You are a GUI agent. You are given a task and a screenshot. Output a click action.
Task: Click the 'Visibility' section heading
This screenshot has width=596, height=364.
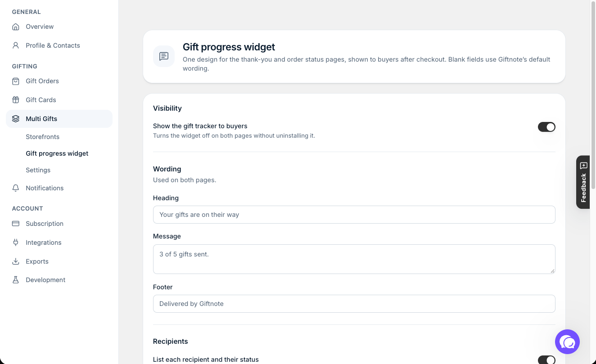[x=167, y=108]
